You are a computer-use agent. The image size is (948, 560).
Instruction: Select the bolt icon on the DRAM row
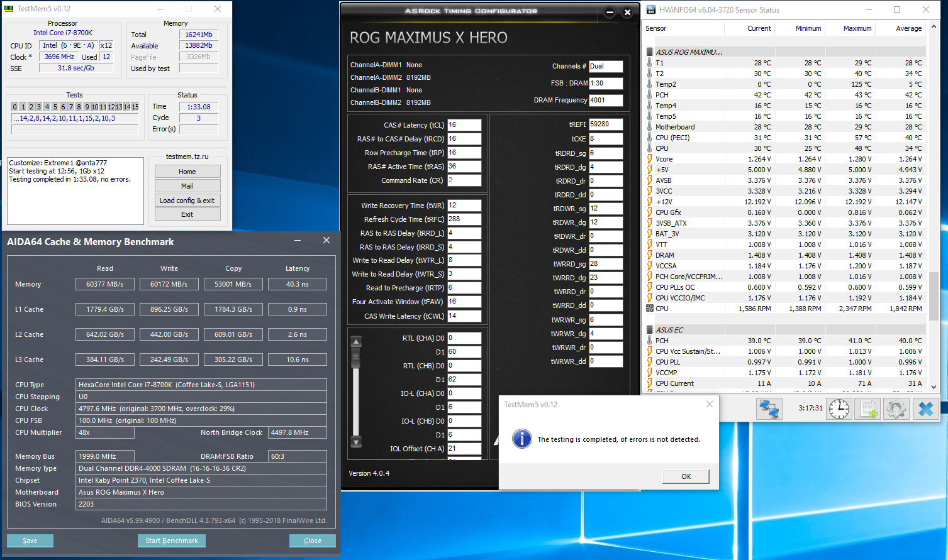coord(650,255)
